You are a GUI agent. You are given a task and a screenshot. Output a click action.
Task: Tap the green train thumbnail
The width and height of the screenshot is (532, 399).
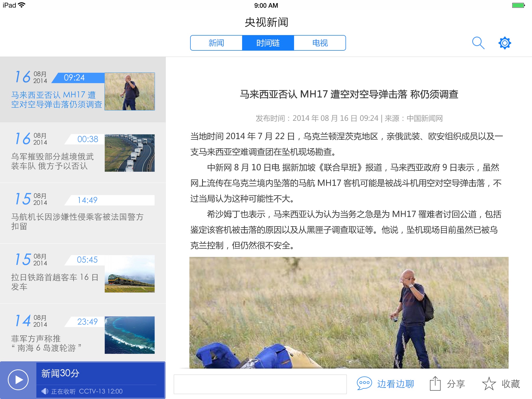click(130, 274)
